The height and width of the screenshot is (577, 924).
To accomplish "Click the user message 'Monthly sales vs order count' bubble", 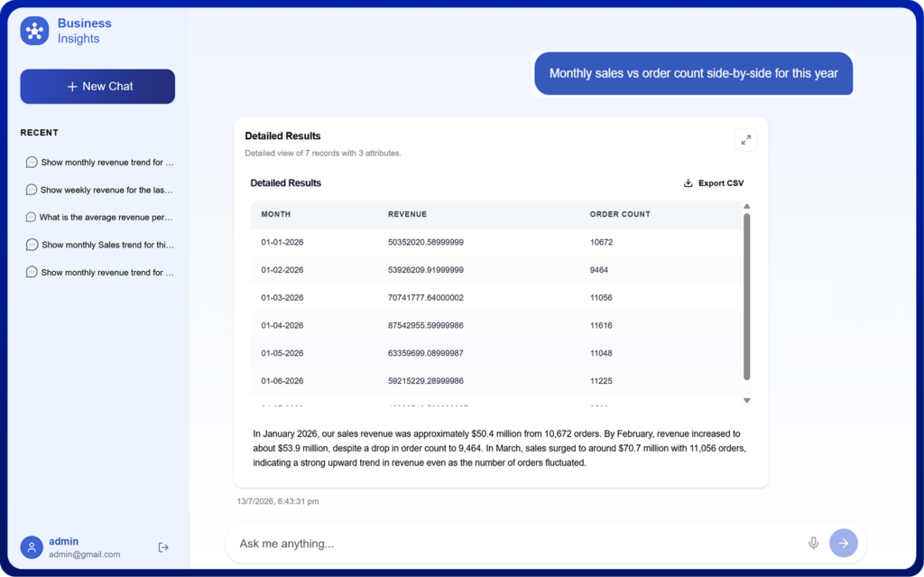I will (694, 73).
